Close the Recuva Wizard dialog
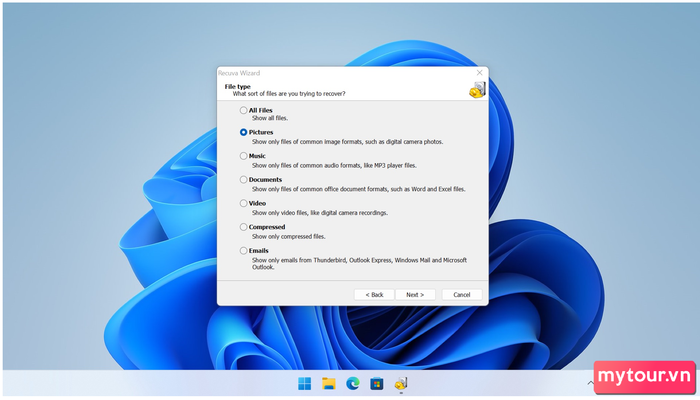This screenshot has height=400, width=700. tap(479, 73)
